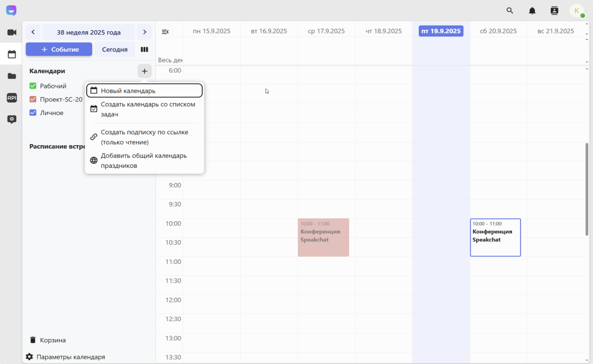Open notifications bell icon
Viewport: 593px width, 364px height.
tap(532, 10)
